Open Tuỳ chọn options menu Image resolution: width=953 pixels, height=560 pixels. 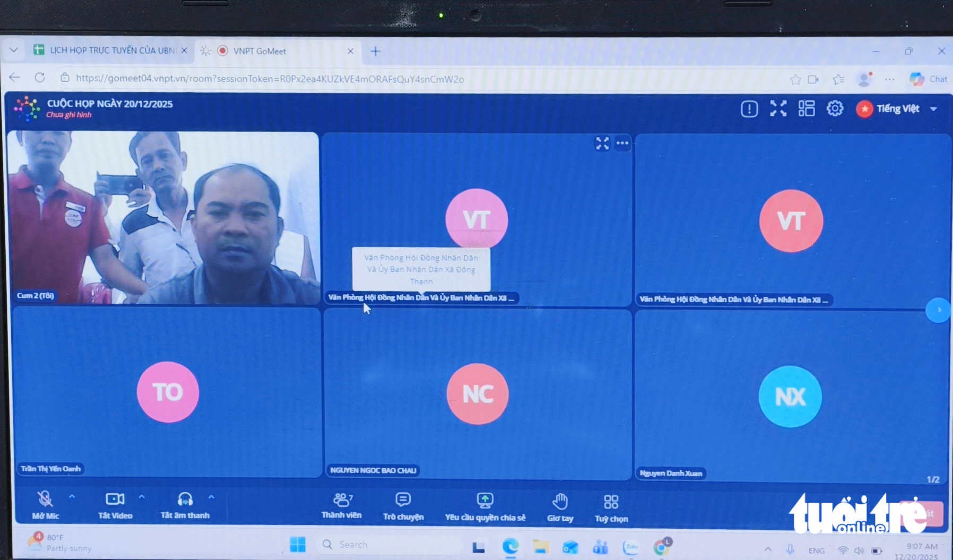coord(611,508)
